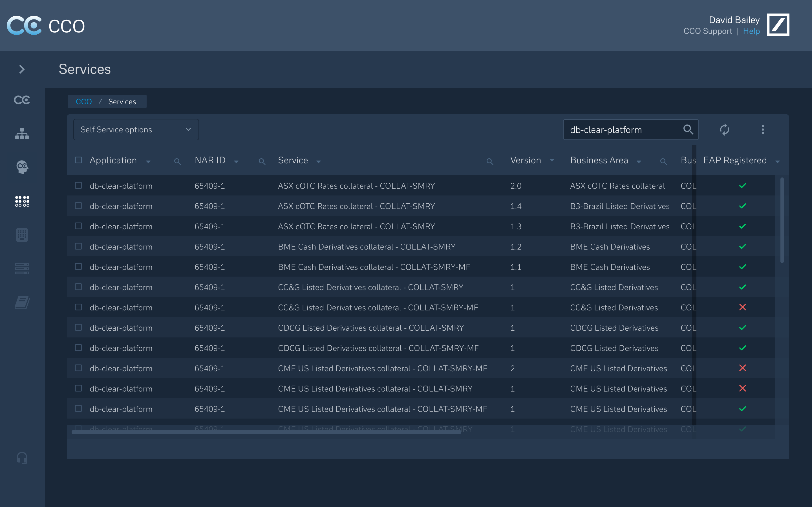Check the first ASX cOTC version 2.0 row
The height and width of the screenshot is (507, 812).
coord(78,185)
